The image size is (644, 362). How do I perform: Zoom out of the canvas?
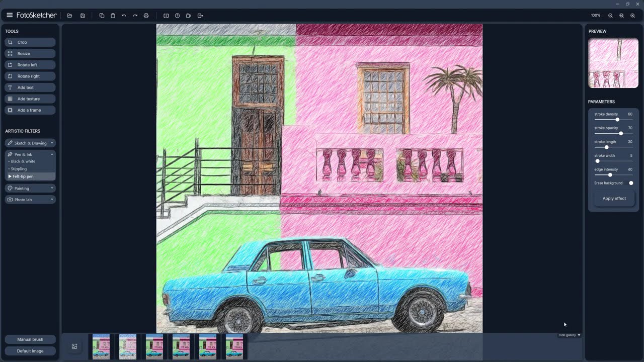(610, 16)
